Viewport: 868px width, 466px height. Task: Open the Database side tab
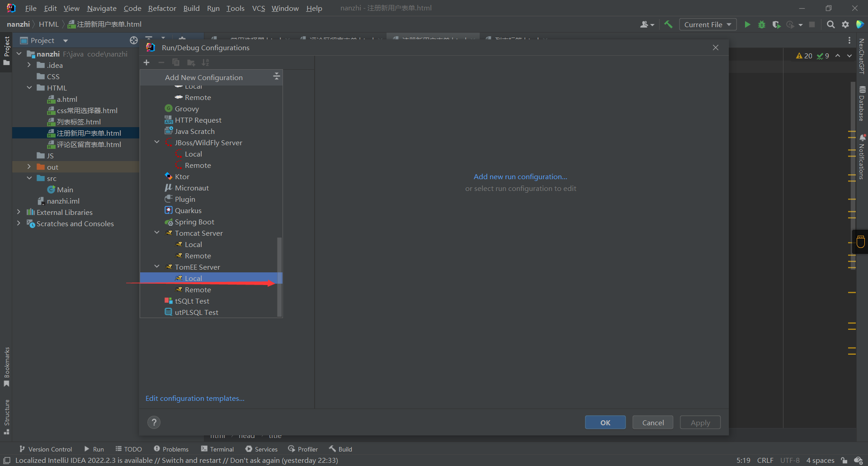(862, 104)
